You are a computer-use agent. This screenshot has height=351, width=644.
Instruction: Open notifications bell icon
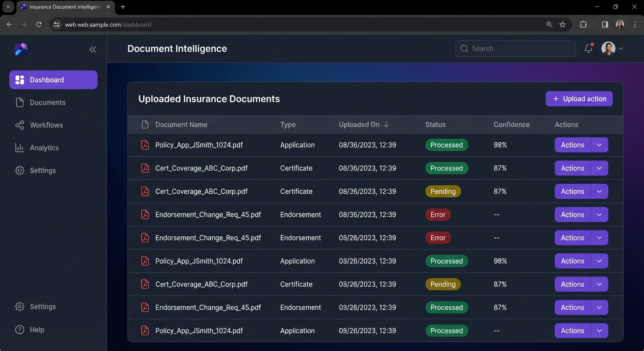(x=589, y=48)
